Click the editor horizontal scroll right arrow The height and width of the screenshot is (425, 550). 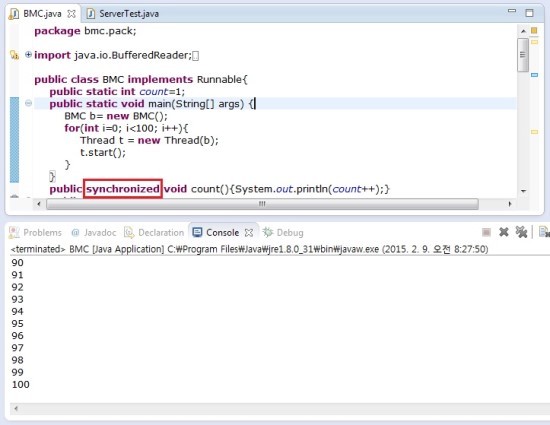510,204
